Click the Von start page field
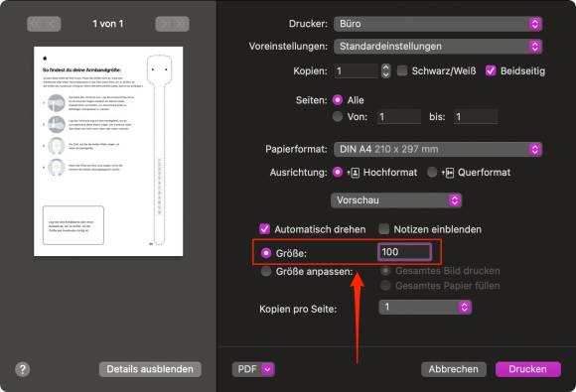Screen dimensions: 576x392 click(399, 117)
